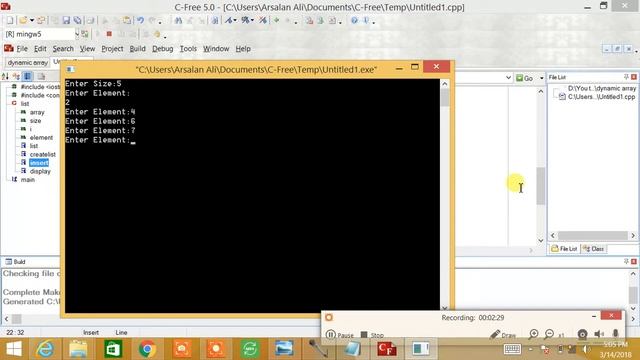Switch to the File List tab
This screenshot has height=360, width=640.
point(564,249)
